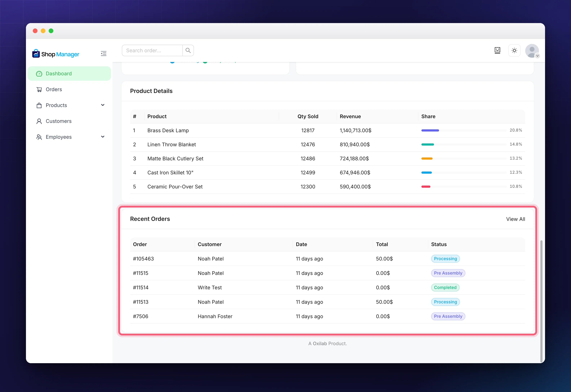Image resolution: width=571 pixels, height=392 pixels.
Task: Go to the Dashboard menu item
Action: tap(69, 74)
